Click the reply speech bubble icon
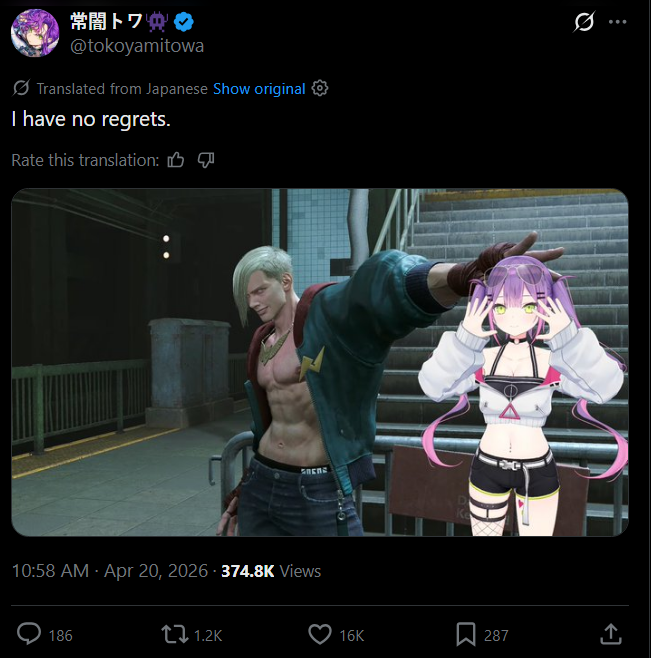This screenshot has width=651, height=658. pyautogui.click(x=29, y=634)
